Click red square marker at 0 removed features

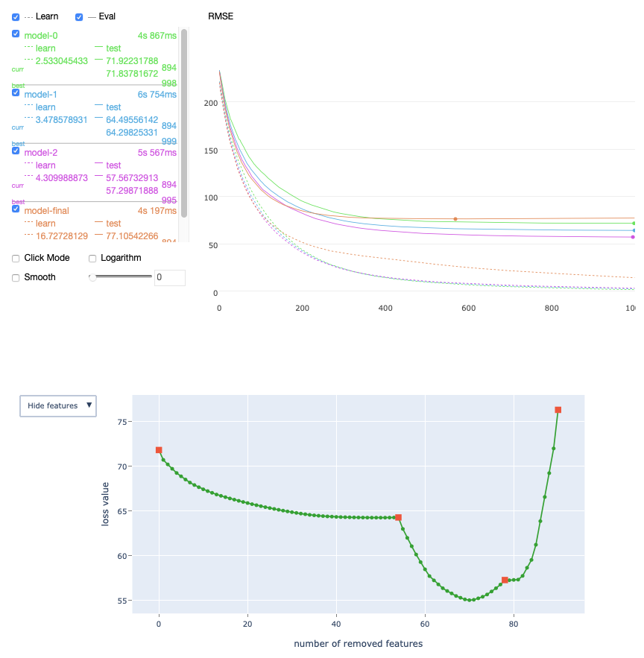tap(159, 450)
